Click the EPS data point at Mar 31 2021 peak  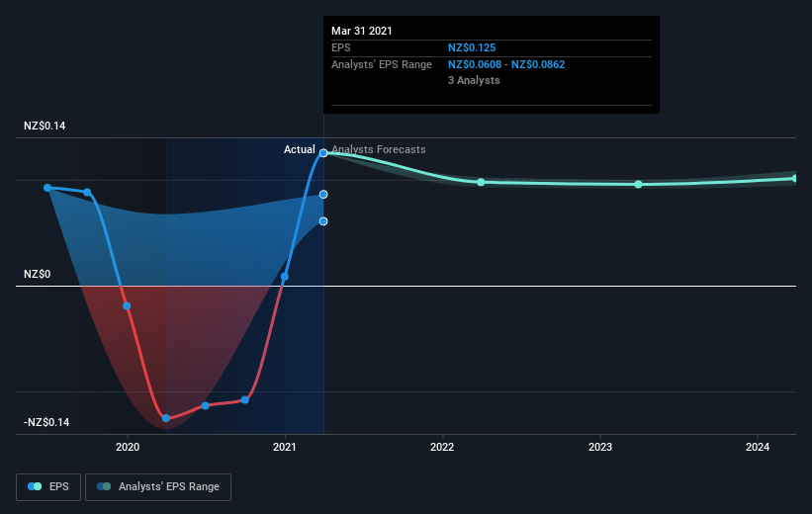pyautogui.click(x=323, y=153)
